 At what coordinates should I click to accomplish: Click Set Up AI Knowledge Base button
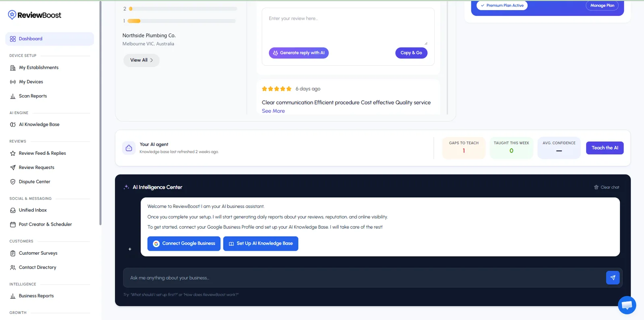261,243
